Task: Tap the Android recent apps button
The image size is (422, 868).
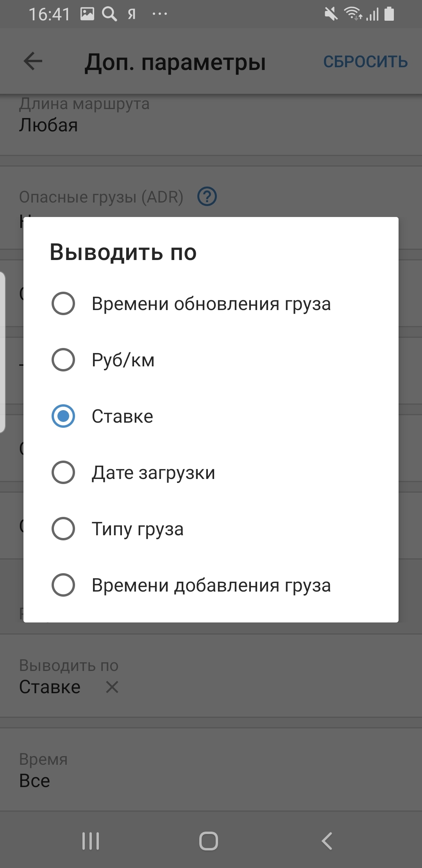Action: (91, 841)
